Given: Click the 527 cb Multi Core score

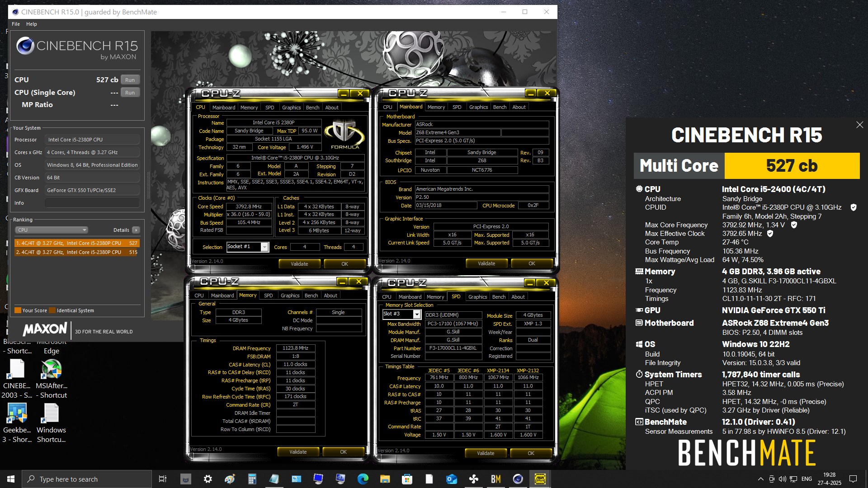Looking at the screenshot, I should pos(792,166).
